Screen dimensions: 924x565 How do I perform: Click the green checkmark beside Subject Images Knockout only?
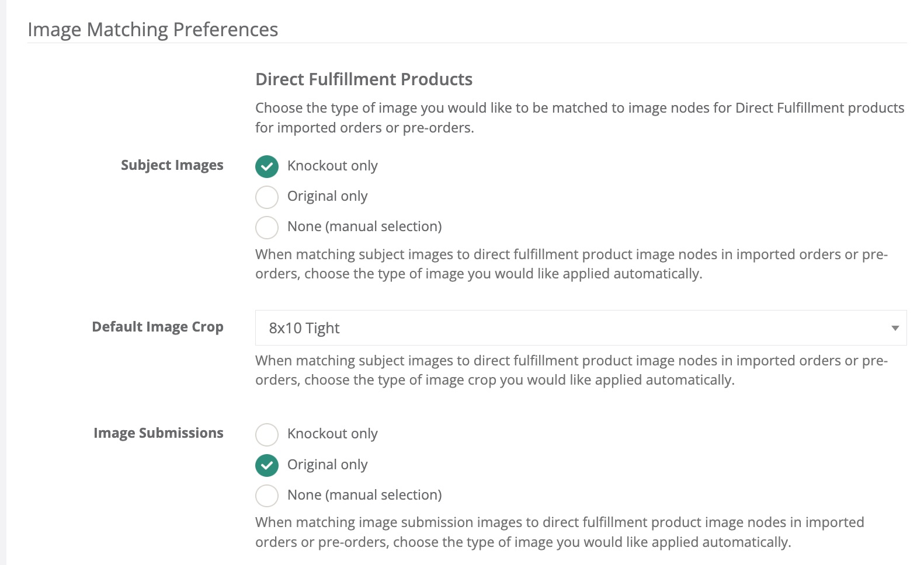click(x=267, y=166)
